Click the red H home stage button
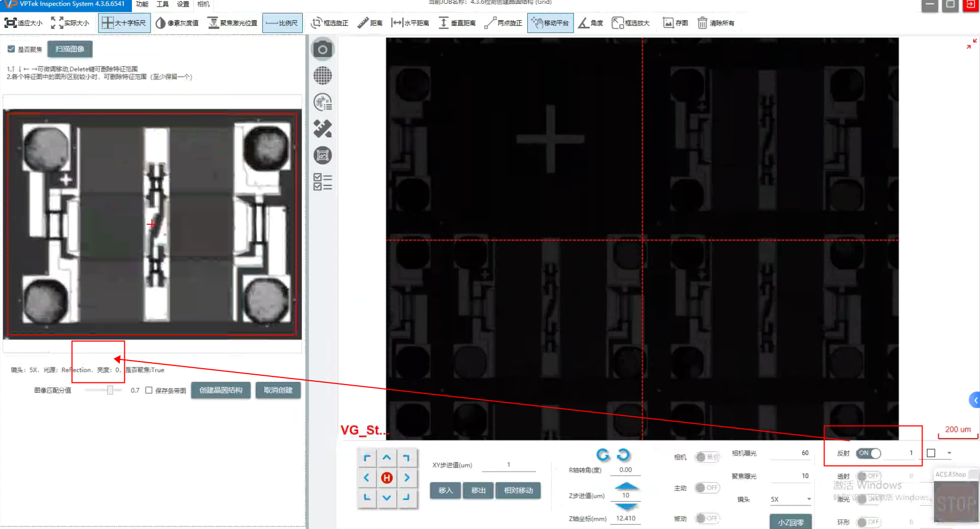The width and height of the screenshot is (980, 529). pyautogui.click(x=387, y=478)
